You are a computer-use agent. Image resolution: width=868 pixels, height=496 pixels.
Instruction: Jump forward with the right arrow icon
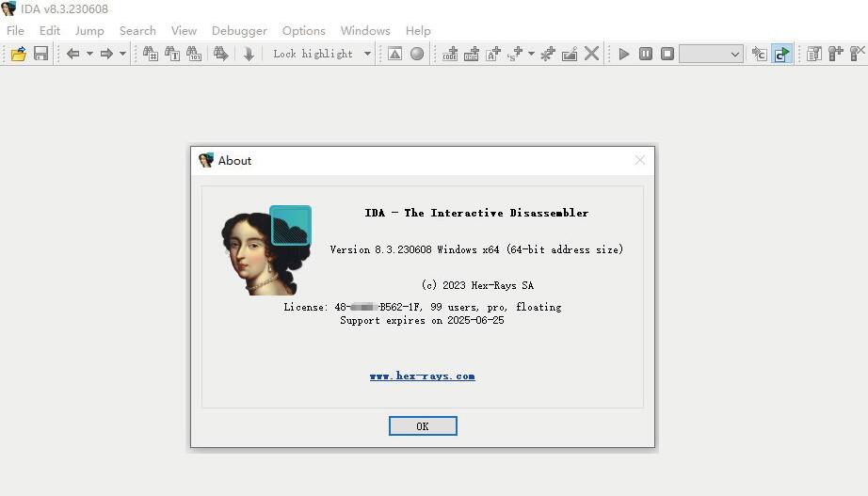(x=106, y=54)
